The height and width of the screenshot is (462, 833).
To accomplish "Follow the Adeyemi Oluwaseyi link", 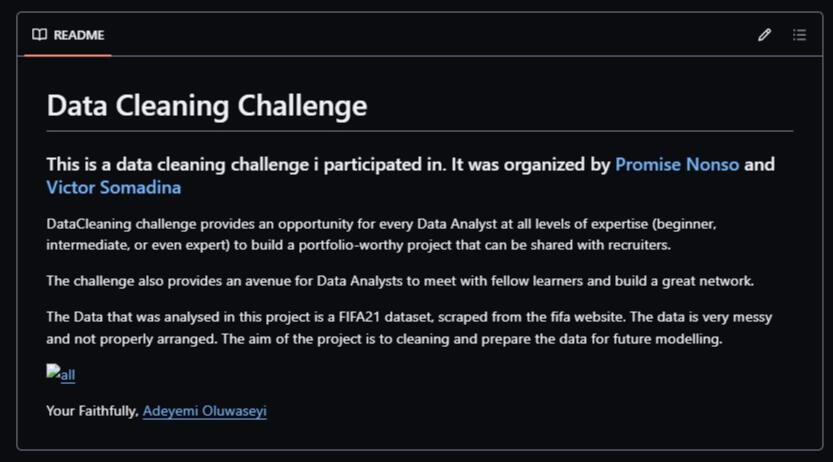I will [205, 411].
